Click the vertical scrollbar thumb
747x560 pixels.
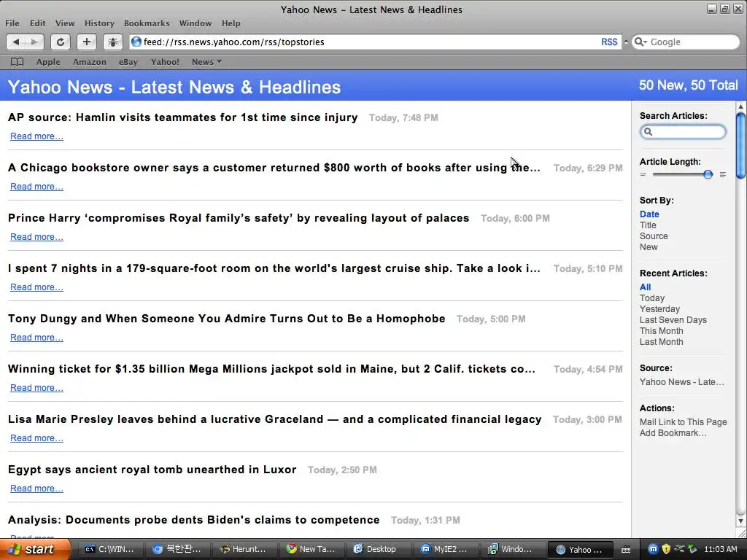coord(740,145)
